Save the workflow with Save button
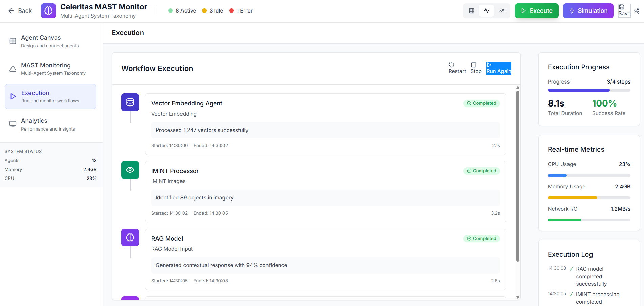Screen dimensions: 644x306 coord(624,10)
